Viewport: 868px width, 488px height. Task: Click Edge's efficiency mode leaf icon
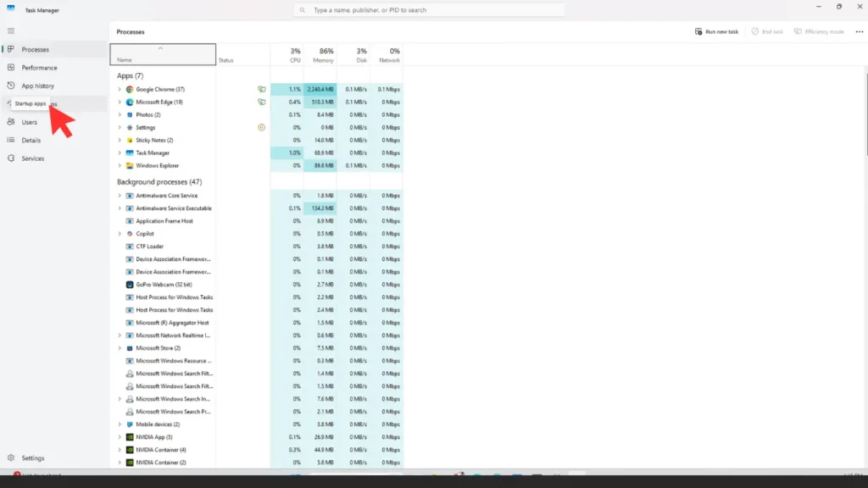[x=260, y=102]
